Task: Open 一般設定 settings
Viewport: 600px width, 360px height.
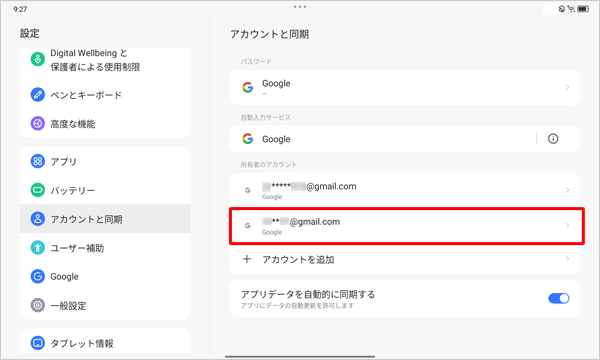Action: click(x=105, y=305)
